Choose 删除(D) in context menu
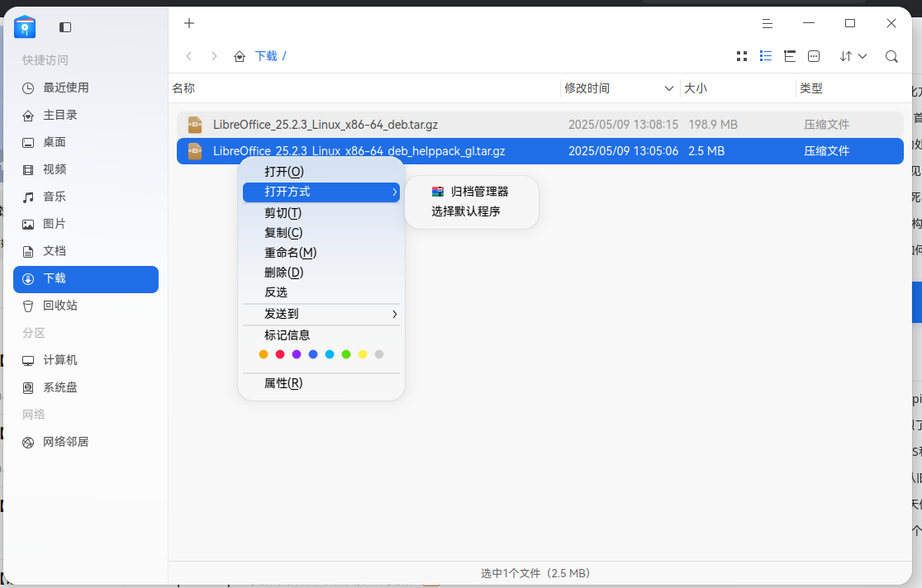Screen dimensions: 922x588 pyautogui.click(x=321, y=273)
